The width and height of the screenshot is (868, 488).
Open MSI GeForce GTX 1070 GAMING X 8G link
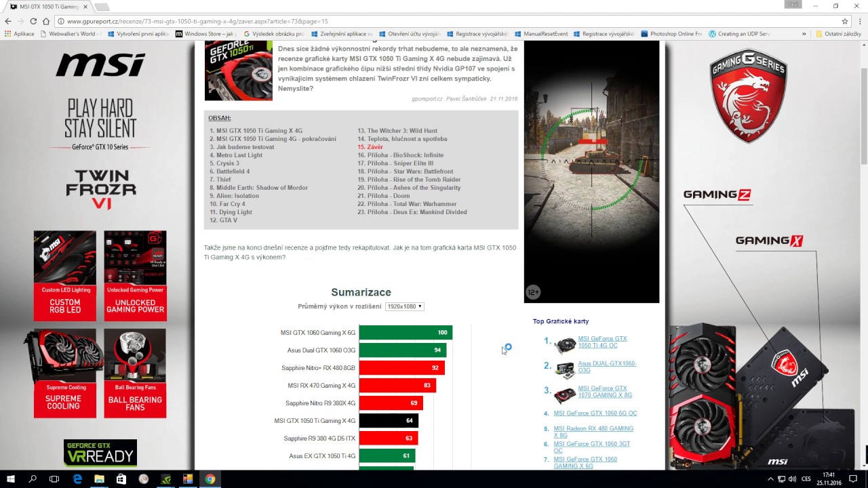pyautogui.click(x=605, y=392)
